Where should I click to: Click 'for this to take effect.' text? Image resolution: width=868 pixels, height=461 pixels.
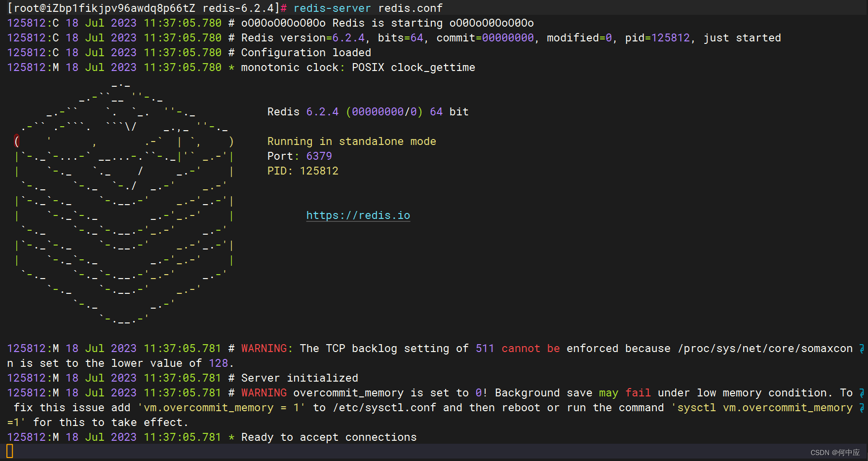point(111,423)
